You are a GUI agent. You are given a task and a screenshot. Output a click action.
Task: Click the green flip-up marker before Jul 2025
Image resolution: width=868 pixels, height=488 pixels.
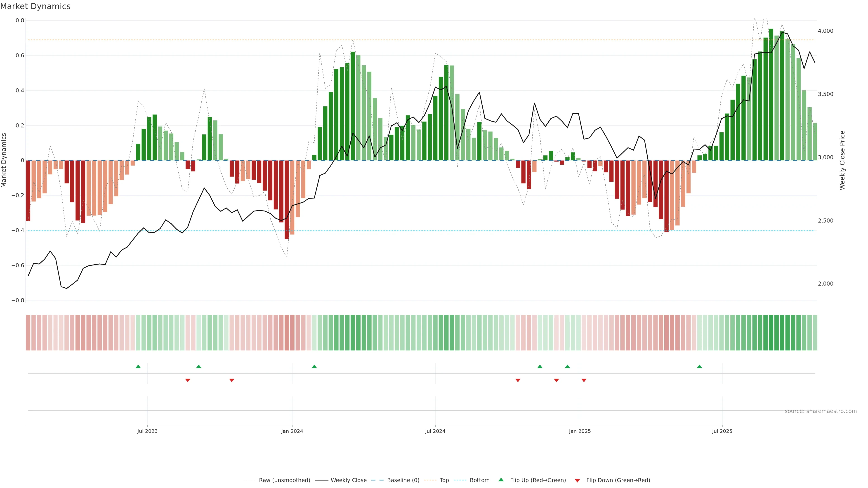coord(700,366)
